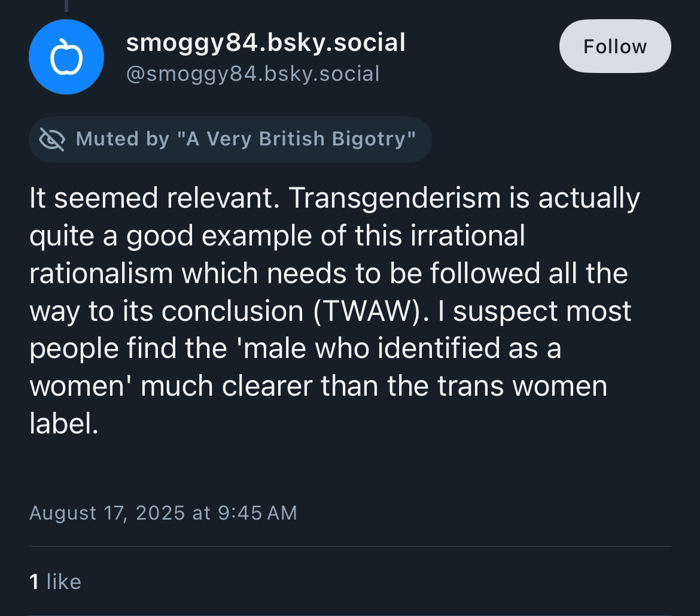The image size is (700, 616).
Task: Click the thread connector line above the avatar
Action: [66, 5]
